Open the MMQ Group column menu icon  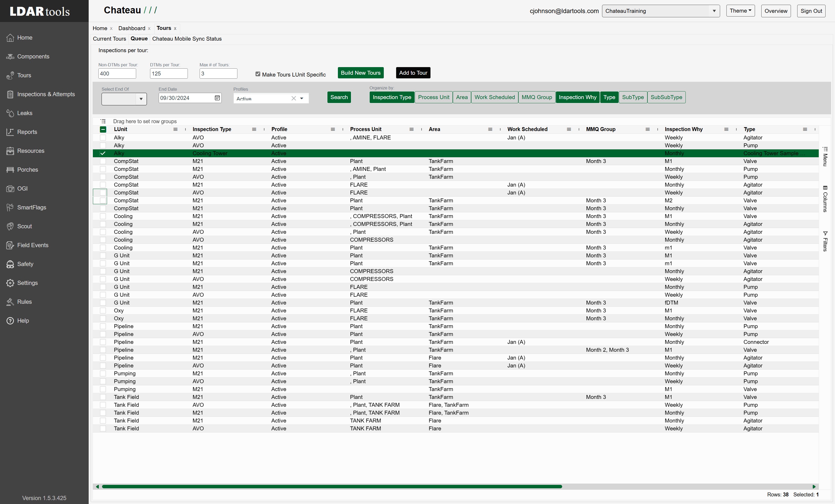647,129
